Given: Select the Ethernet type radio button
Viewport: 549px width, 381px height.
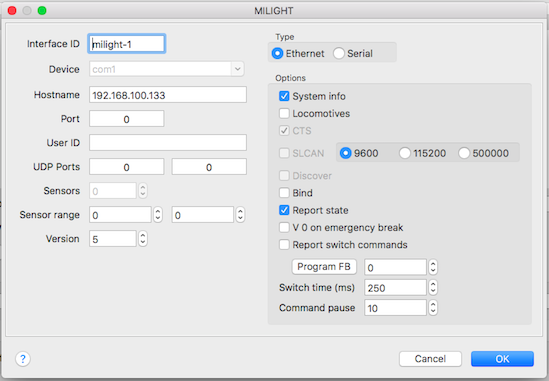Looking at the screenshot, I should point(277,54).
